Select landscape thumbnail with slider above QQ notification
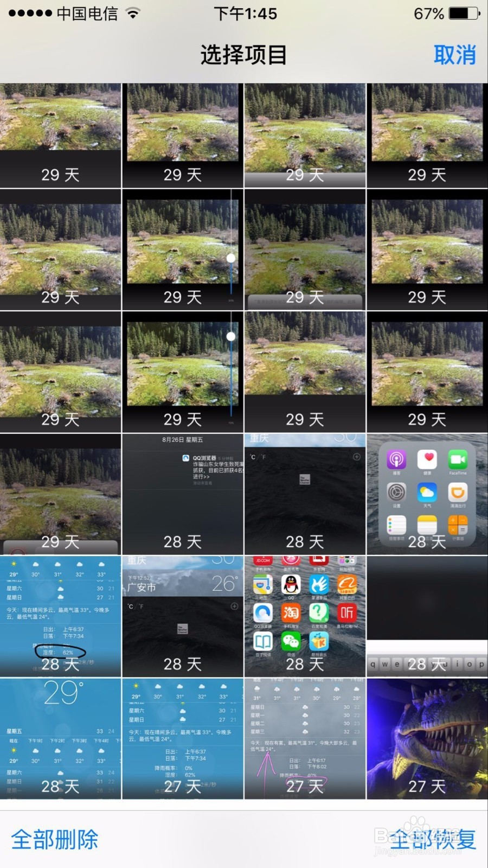The height and width of the screenshot is (868, 488). tap(183, 372)
